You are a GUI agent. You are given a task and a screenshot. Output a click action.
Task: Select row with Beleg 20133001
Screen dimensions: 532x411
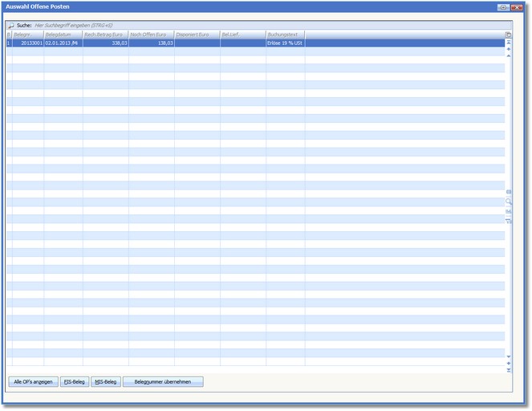tap(28, 43)
